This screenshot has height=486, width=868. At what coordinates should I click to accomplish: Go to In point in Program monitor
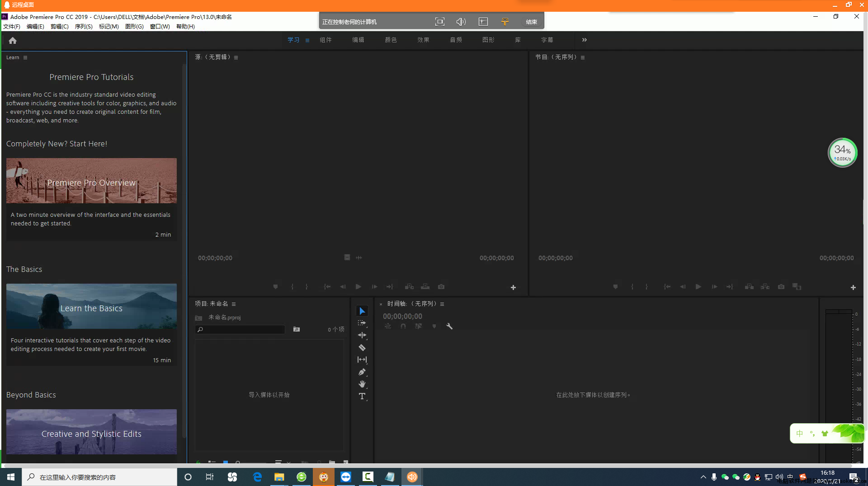(x=667, y=287)
